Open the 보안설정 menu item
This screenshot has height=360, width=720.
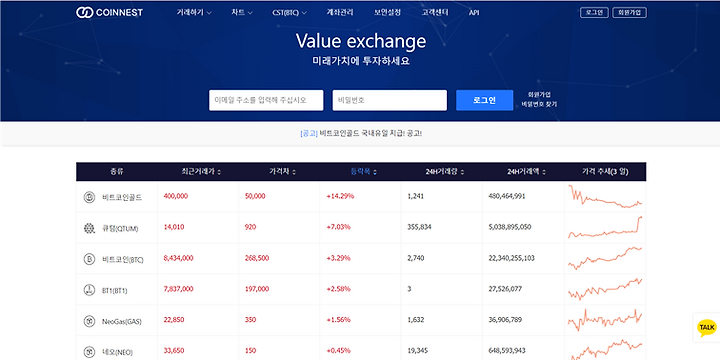click(x=387, y=13)
